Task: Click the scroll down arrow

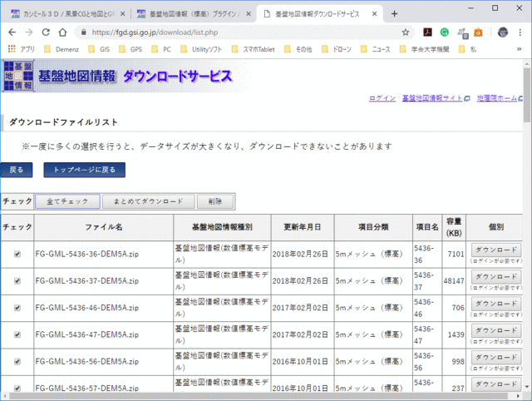Action: (526, 387)
